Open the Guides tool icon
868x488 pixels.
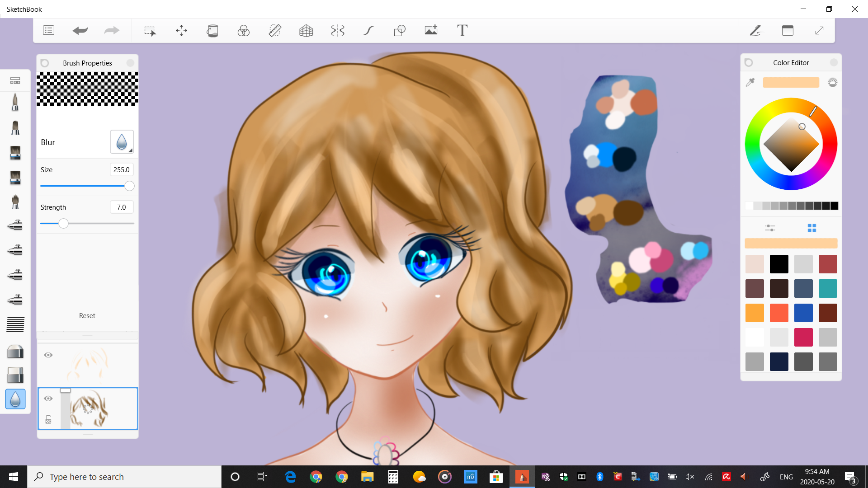coord(244,30)
